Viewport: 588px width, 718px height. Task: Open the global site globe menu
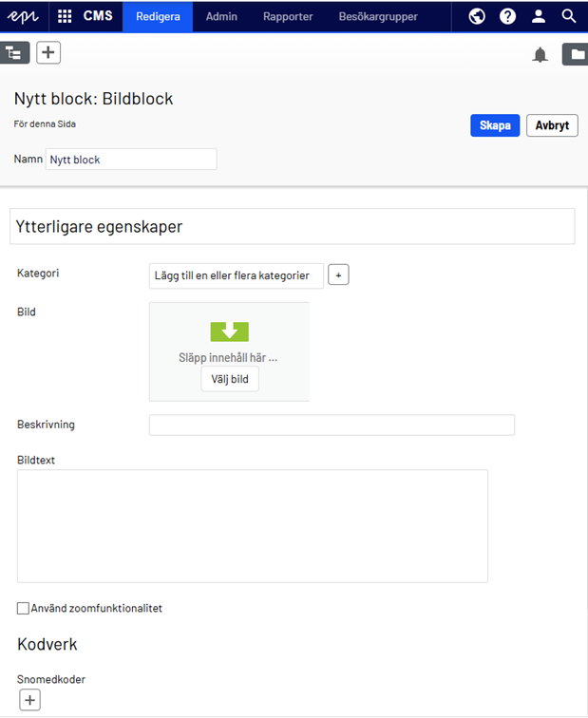[478, 16]
